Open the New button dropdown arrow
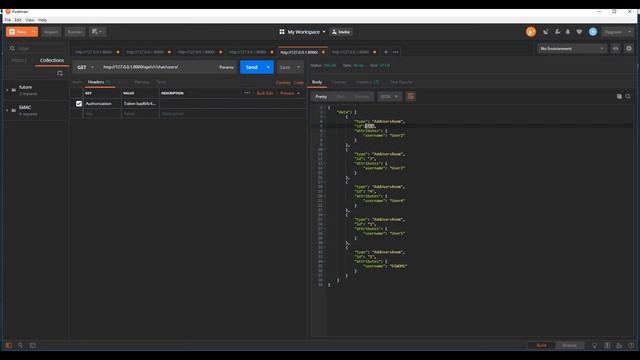The height and width of the screenshot is (360, 640). 34,32
